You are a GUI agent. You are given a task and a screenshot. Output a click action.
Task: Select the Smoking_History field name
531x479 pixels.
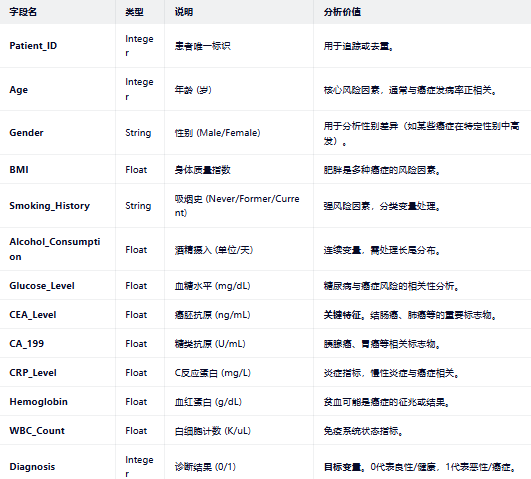[x=49, y=206]
